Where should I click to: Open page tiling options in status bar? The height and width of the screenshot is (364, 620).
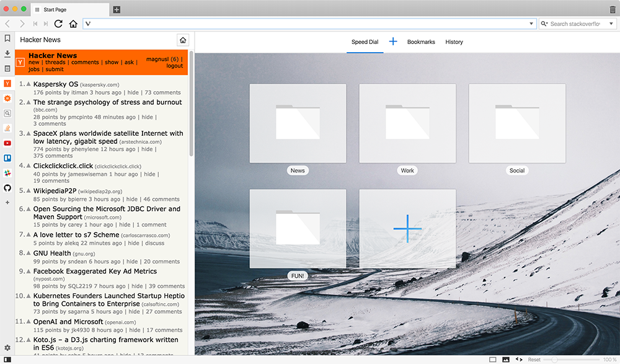pyautogui.click(x=493, y=360)
